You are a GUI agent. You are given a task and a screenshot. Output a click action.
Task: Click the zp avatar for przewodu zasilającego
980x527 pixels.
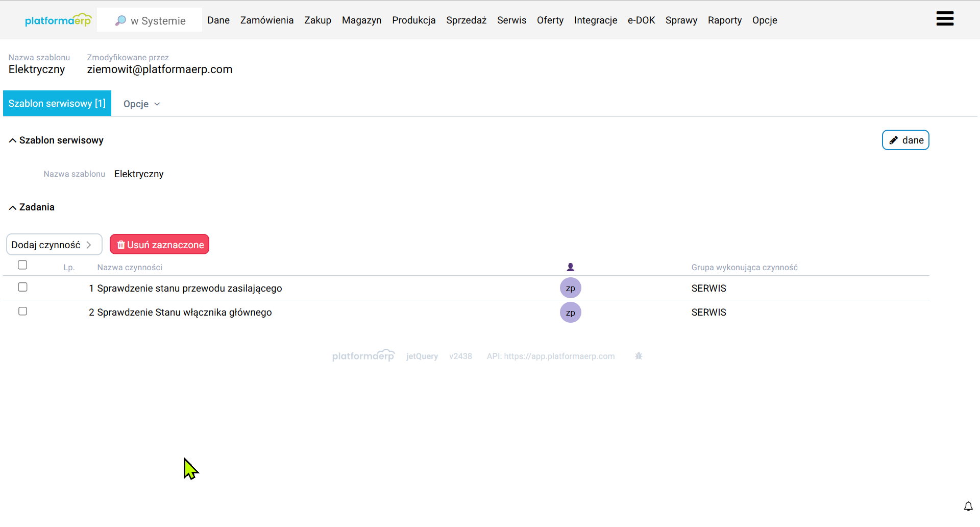click(x=570, y=288)
